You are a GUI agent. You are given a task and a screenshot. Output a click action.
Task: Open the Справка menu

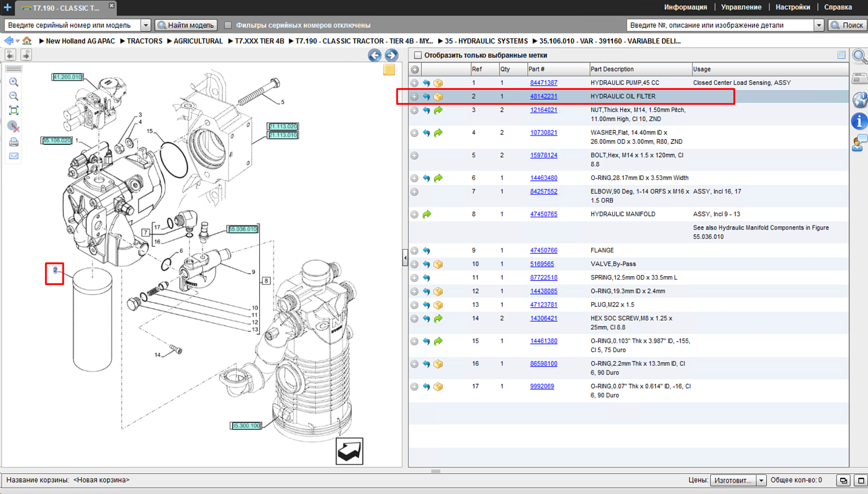pyautogui.click(x=838, y=7)
